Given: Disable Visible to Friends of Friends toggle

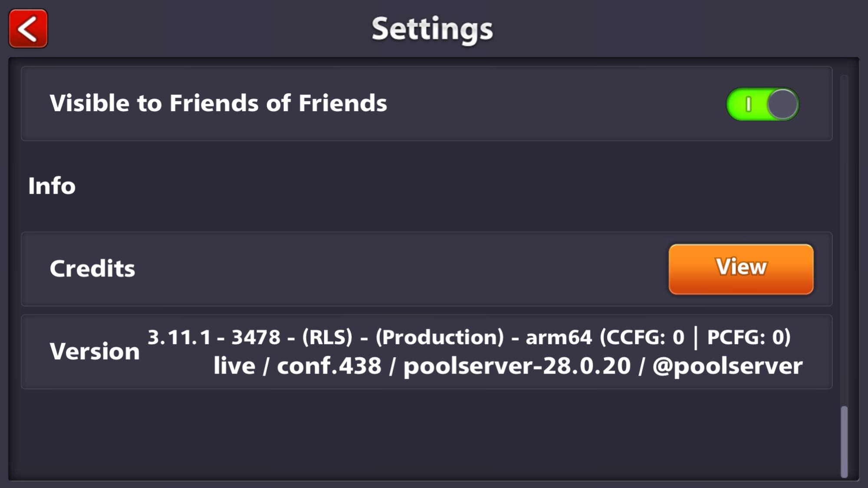Looking at the screenshot, I should [763, 104].
